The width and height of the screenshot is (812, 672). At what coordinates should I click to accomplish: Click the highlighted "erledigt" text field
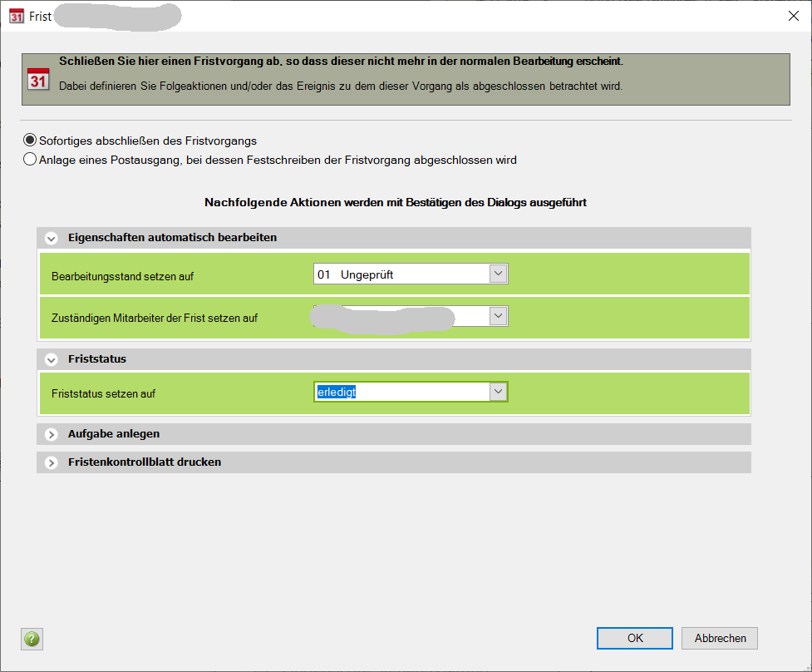click(399, 392)
